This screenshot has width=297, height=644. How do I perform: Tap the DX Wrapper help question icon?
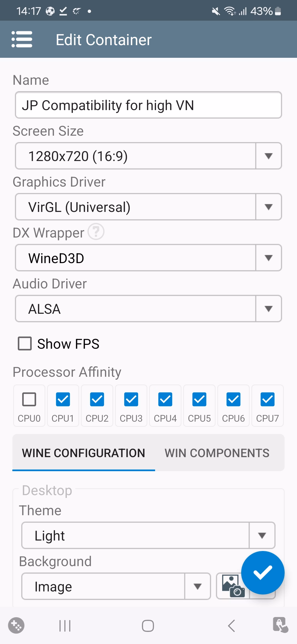coord(96,232)
